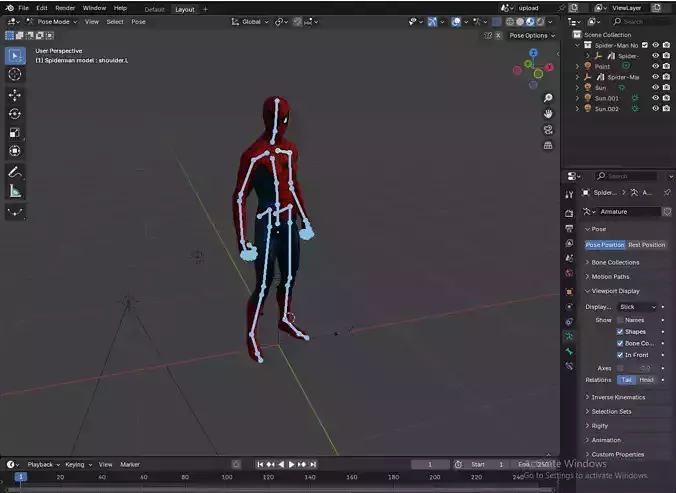Click the viewport zoom magnifier icon
This screenshot has width=676, height=493.
tap(548, 98)
